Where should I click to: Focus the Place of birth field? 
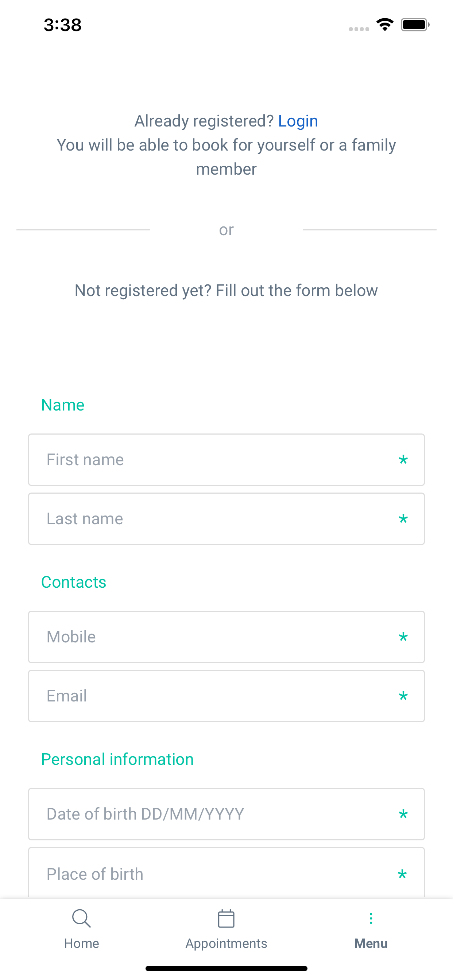(x=226, y=873)
